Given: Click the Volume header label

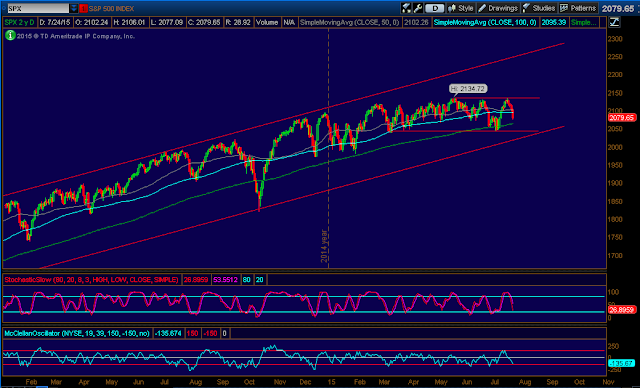Looking at the screenshot, I should (x=267, y=22).
